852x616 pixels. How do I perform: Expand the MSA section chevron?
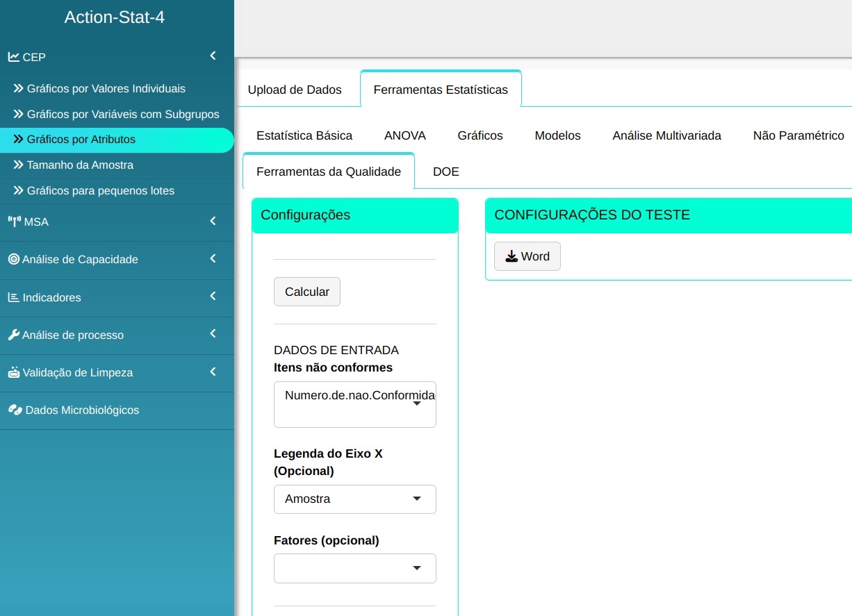pyautogui.click(x=213, y=222)
